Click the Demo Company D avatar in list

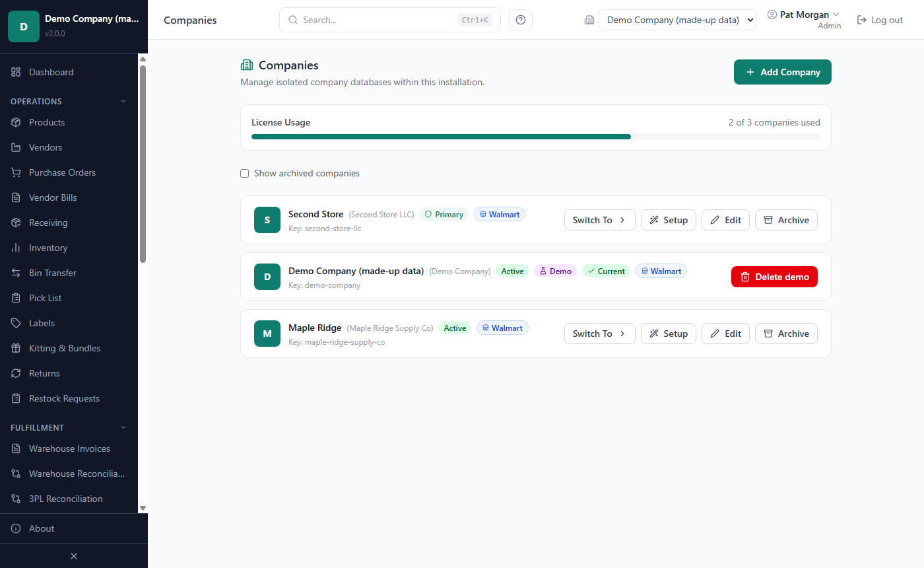coord(267,277)
